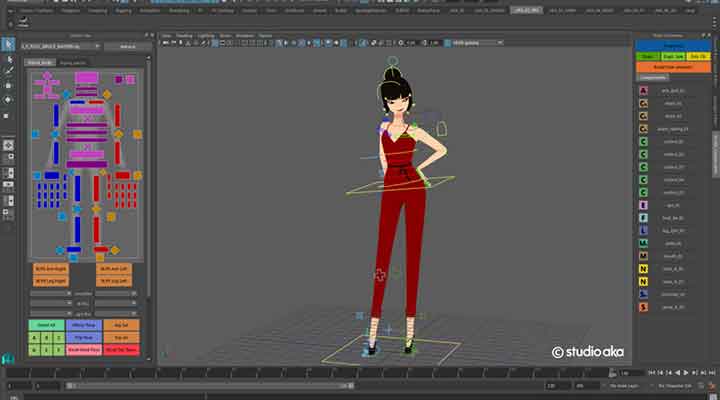
Task: Toggle the green 'C' marker on fifth list row
Action: 643,141
